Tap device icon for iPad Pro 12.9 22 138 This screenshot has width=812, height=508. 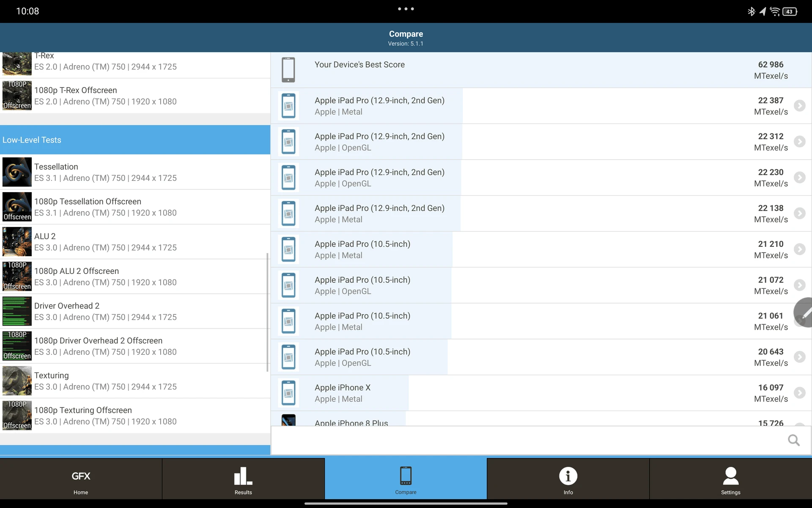tap(288, 213)
